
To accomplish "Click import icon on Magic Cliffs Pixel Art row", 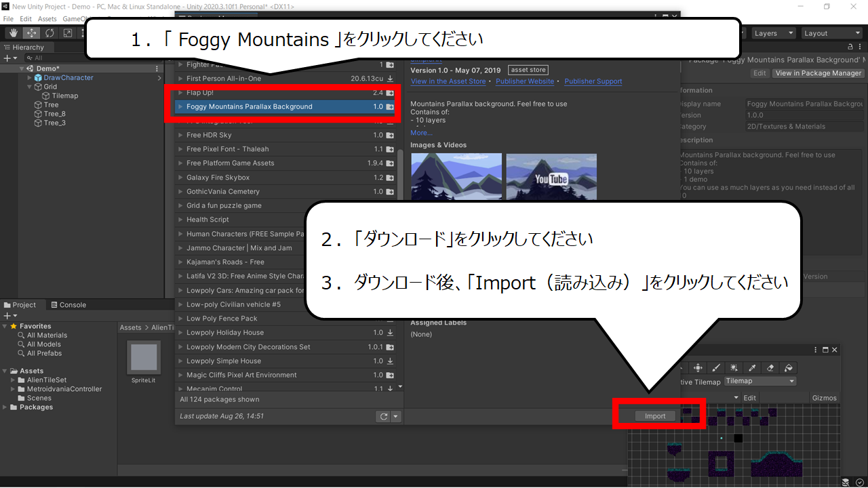I will [x=390, y=375].
